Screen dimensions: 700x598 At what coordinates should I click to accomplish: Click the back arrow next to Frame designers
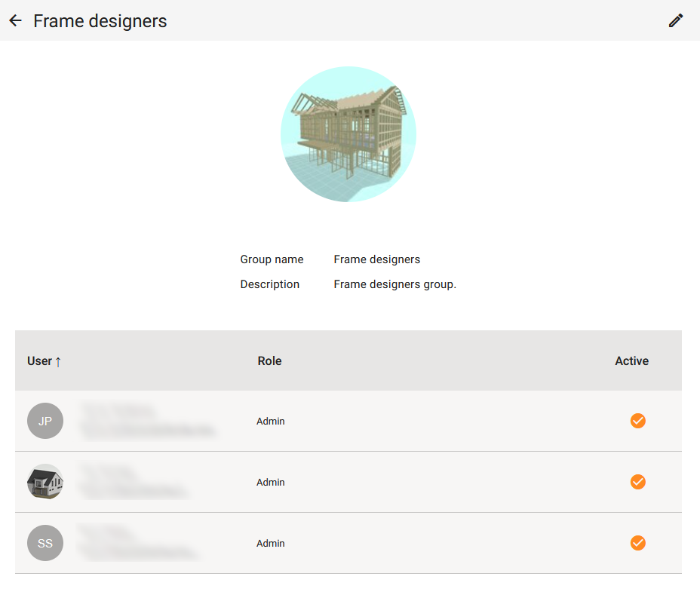point(15,20)
